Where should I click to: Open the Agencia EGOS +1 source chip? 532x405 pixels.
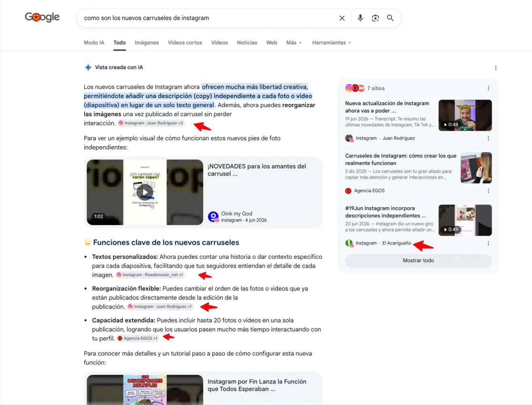click(138, 338)
